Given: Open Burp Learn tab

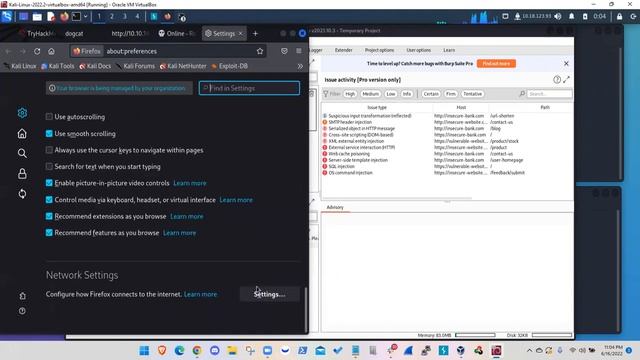Looking at the screenshot, I should [449, 50].
